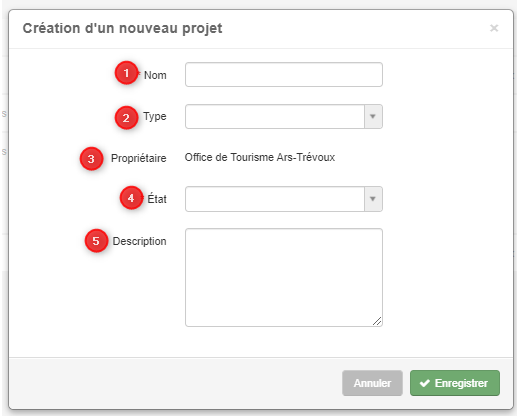The width and height of the screenshot is (521, 416).
Task: Click the Nom field label
Action: point(155,75)
